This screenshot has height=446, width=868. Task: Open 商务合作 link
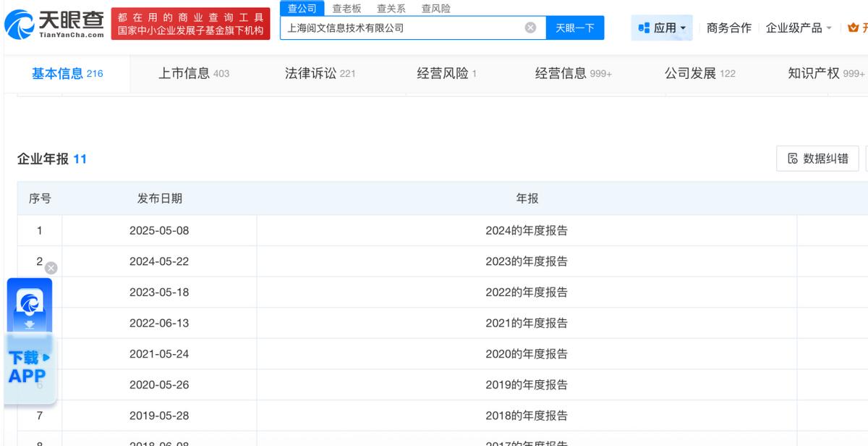(x=729, y=28)
